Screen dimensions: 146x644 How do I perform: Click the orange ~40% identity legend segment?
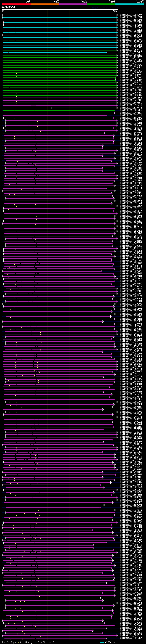pyautogui.click(x=45, y=4)
